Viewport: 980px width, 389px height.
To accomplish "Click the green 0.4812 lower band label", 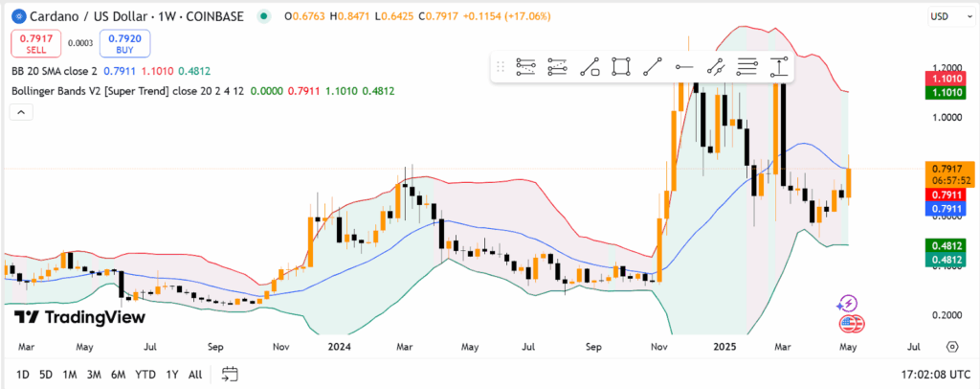I will tap(945, 245).
